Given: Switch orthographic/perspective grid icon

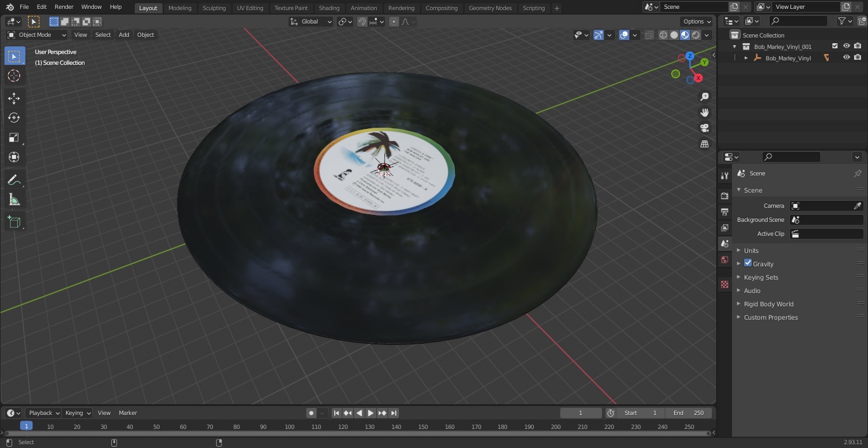Looking at the screenshot, I should [705, 144].
